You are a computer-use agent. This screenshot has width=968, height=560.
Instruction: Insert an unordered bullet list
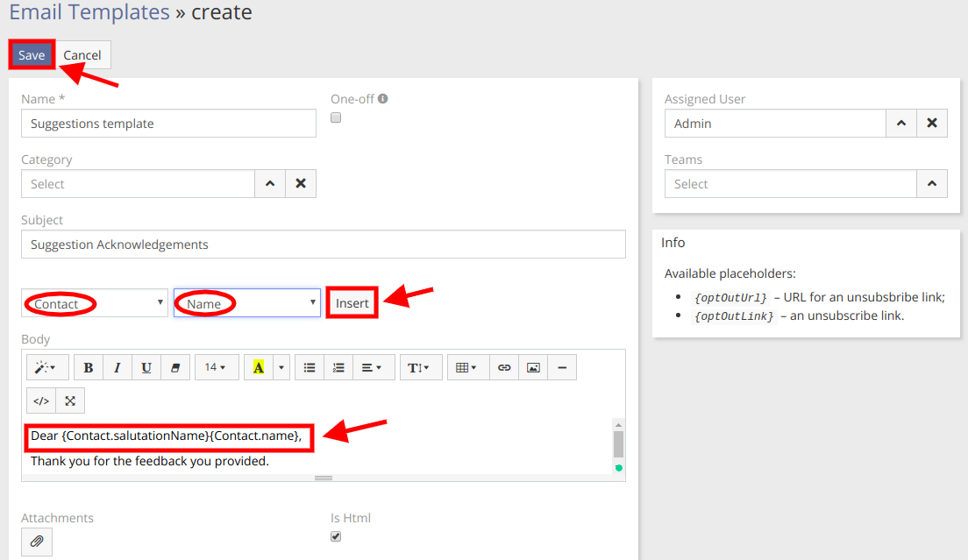tap(310, 367)
